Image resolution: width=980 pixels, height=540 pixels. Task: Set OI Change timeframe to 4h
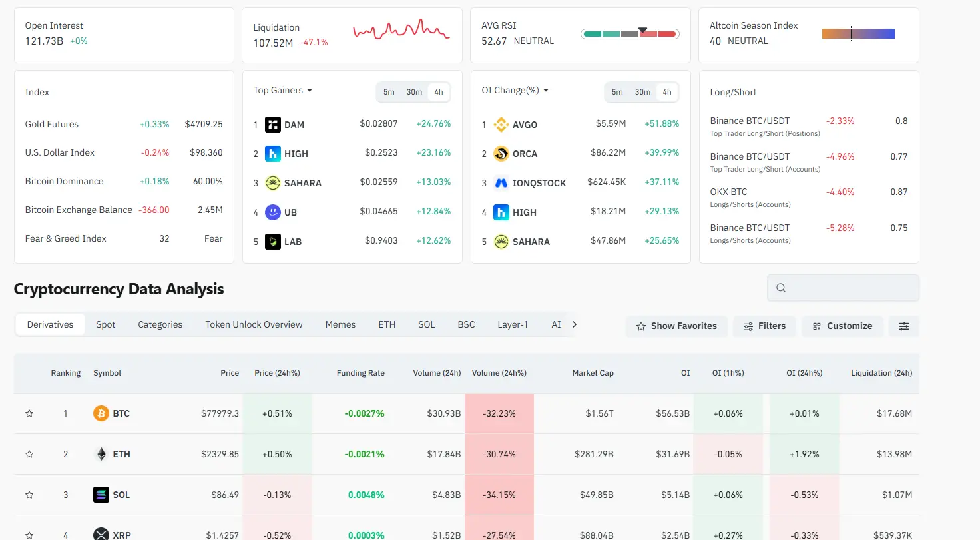(667, 92)
